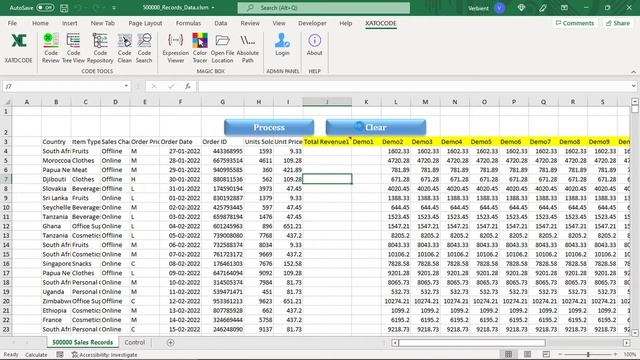Click the Select All corner triangle

tap(7, 102)
